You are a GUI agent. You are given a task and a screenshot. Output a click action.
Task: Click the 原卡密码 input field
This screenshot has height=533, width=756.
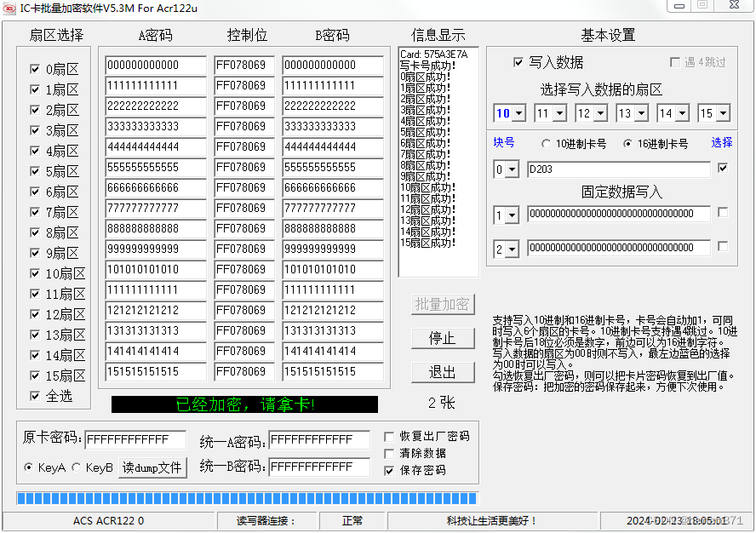[x=135, y=439]
